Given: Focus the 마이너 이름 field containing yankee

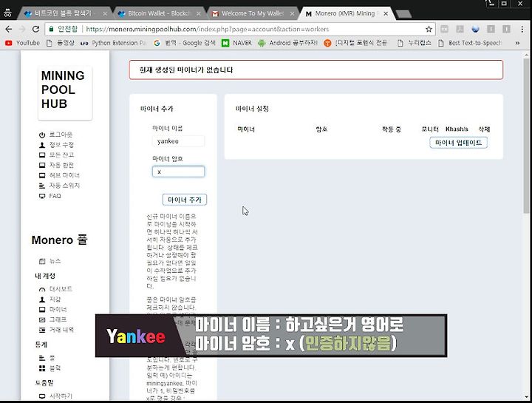Looking at the screenshot, I should 179,141.
